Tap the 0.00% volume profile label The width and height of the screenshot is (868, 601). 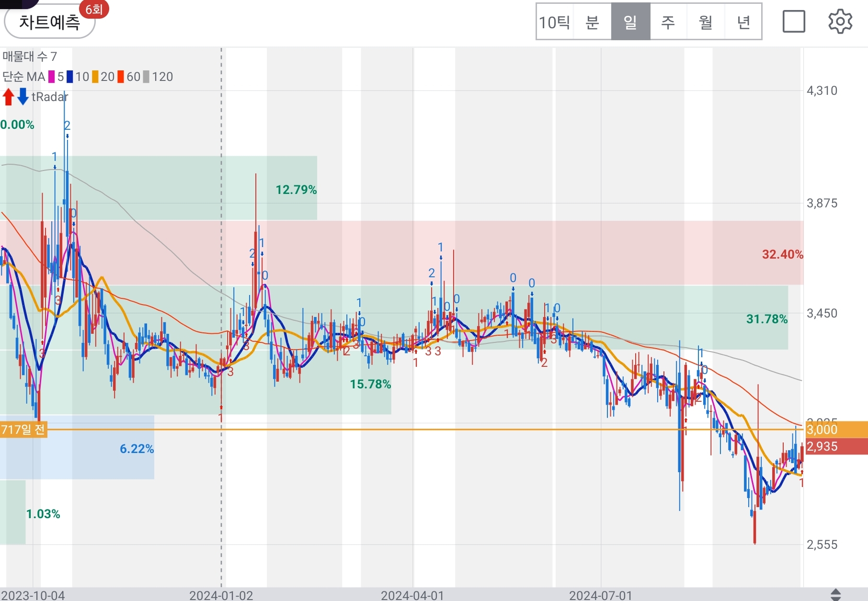[x=17, y=125]
